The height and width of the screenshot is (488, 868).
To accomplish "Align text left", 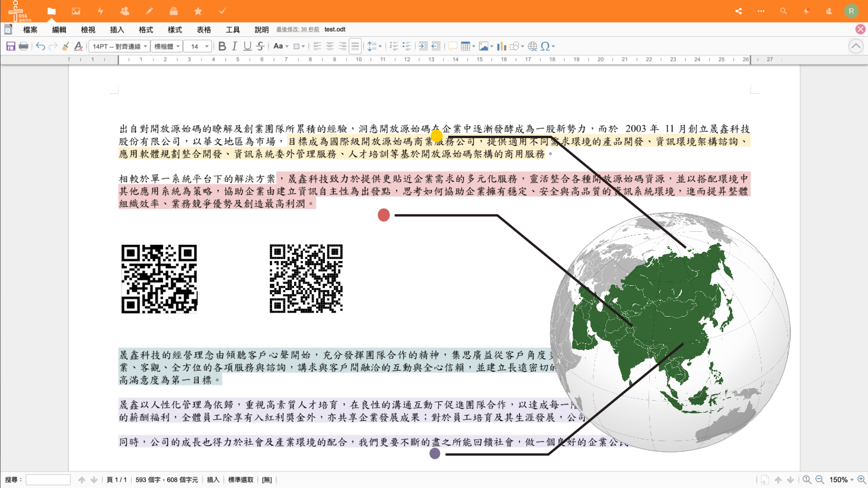I will [317, 46].
